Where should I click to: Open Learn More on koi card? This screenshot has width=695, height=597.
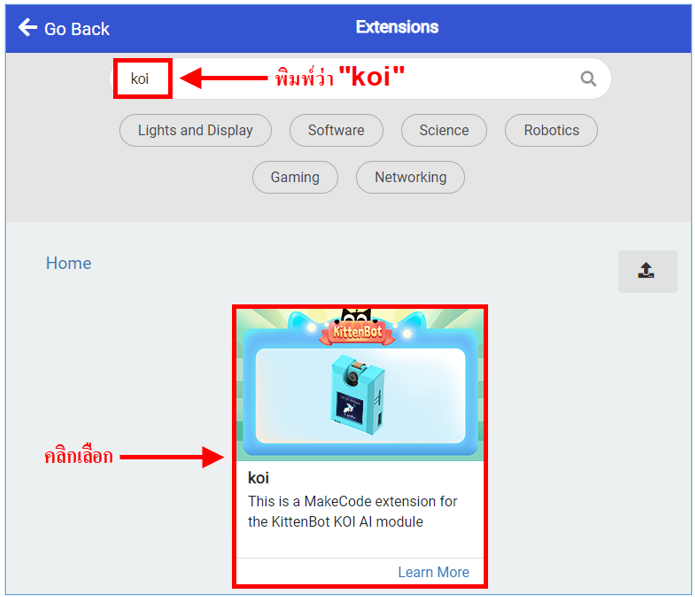(433, 572)
